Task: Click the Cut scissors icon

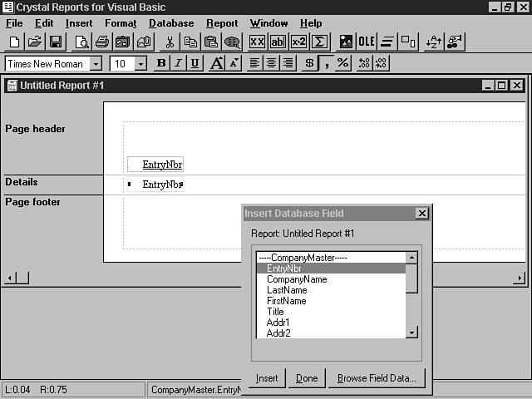Action: pyautogui.click(x=170, y=42)
